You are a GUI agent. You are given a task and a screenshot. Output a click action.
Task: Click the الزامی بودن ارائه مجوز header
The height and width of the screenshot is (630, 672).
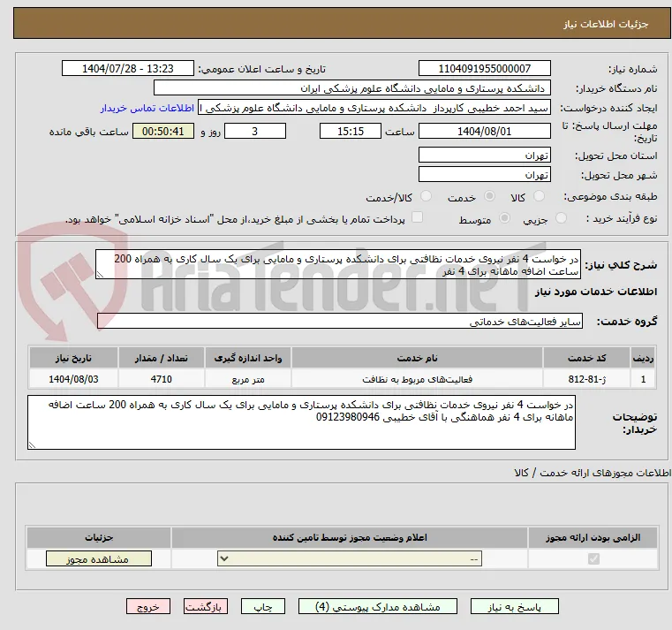pos(593,537)
